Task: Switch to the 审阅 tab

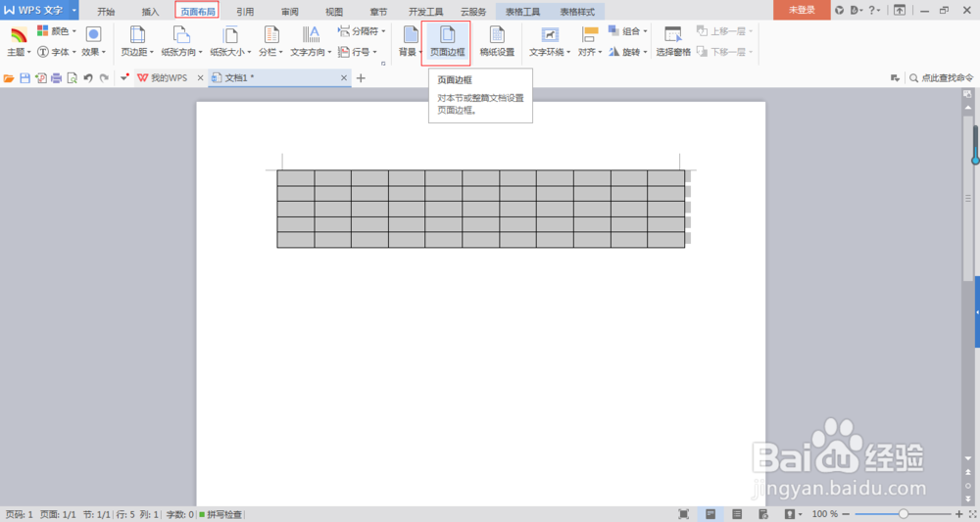Action: tap(289, 11)
